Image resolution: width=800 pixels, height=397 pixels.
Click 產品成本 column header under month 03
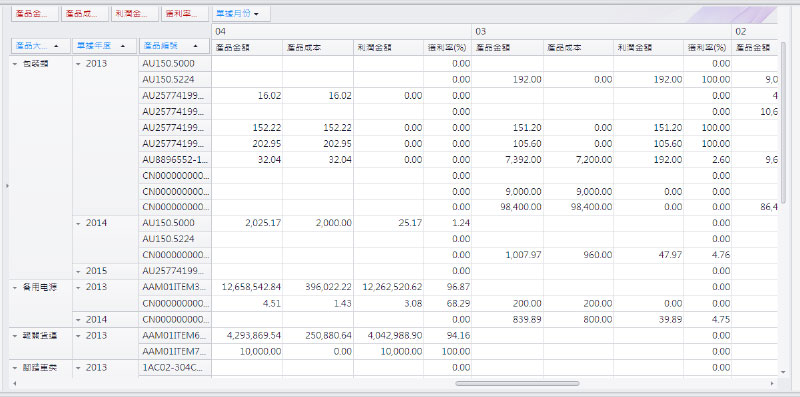pyautogui.click(x=579, y=47)
